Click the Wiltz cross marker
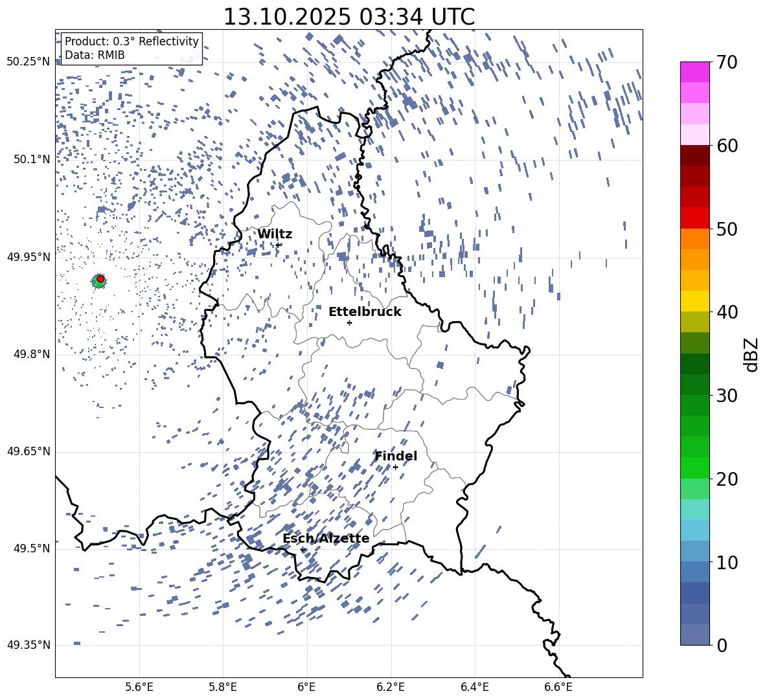 coord(278,245)
